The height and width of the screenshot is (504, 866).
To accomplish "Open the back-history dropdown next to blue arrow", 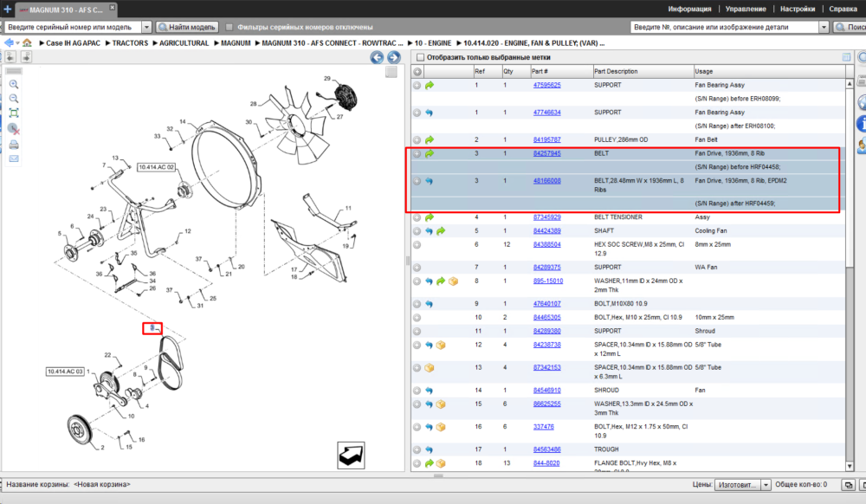I will click(17, 43).
